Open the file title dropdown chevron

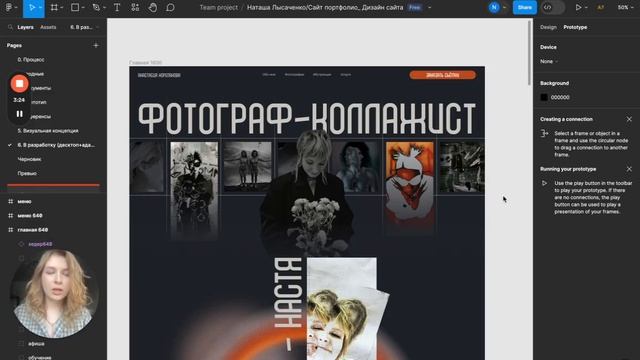[429, 8]
